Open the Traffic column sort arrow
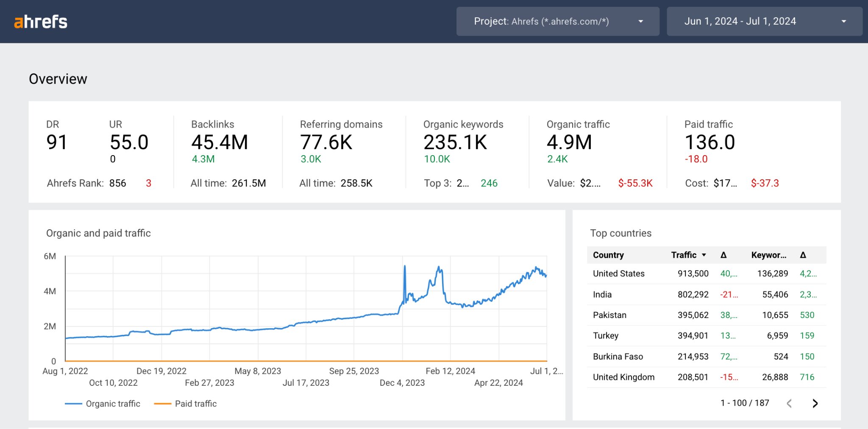This screenshot has height=429, width=868. point(704,255)
